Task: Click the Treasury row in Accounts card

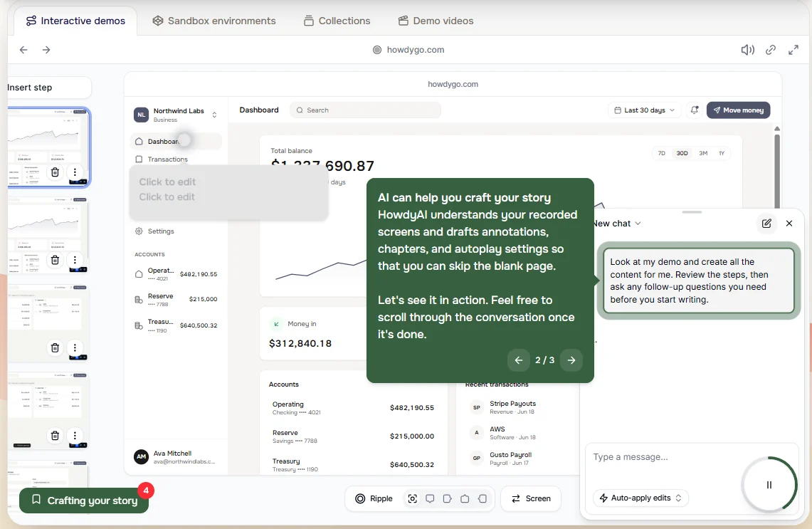Action: pyautogui.click(x=353, y=465)
